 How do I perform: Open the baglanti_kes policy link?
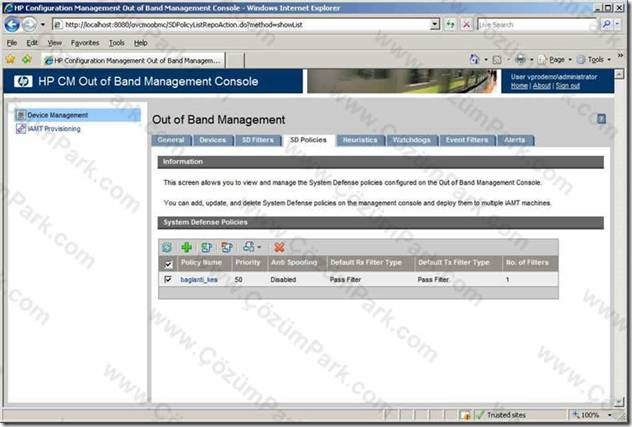[x=199, y=279]
